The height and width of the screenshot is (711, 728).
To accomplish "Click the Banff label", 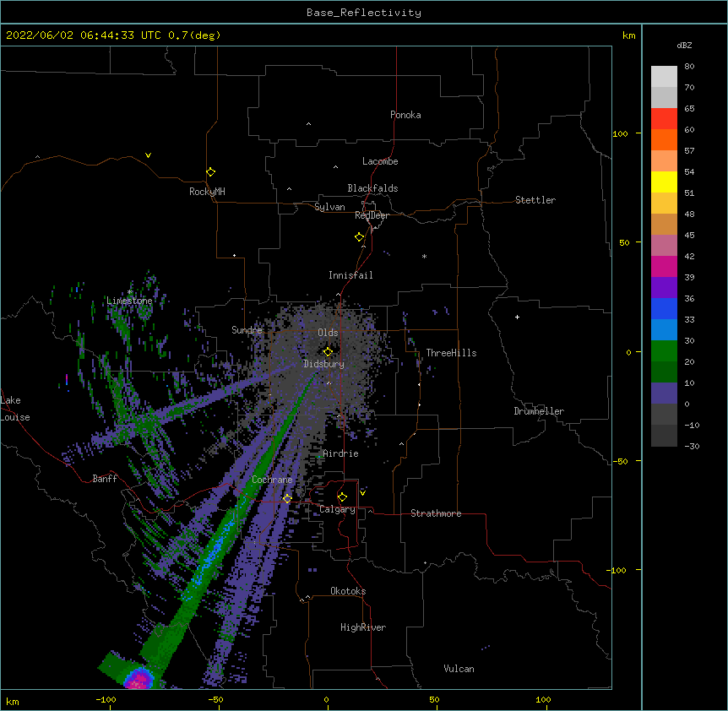I will pyautogui.click(x=105, y=479).
